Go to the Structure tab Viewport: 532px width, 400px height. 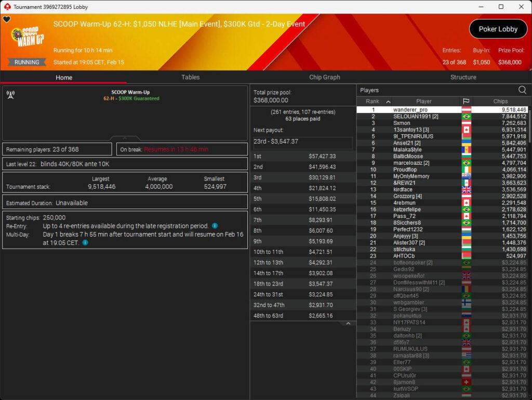pos(463,77)
